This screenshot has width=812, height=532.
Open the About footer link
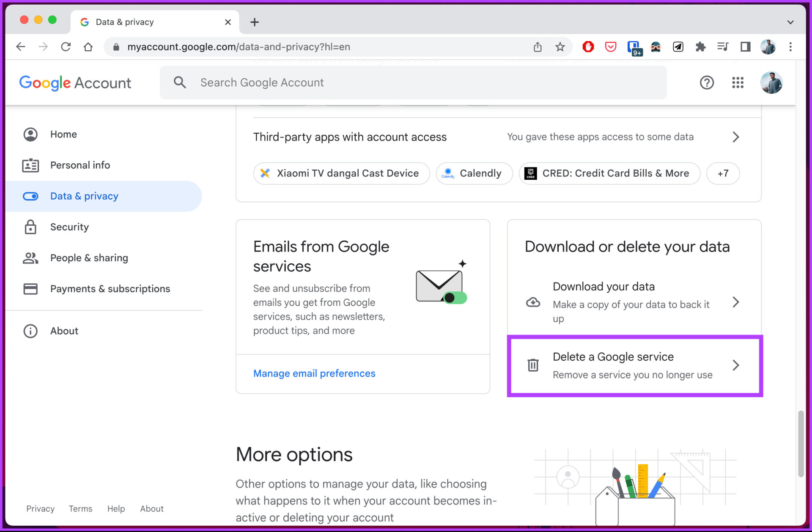(x=152, y=509)
